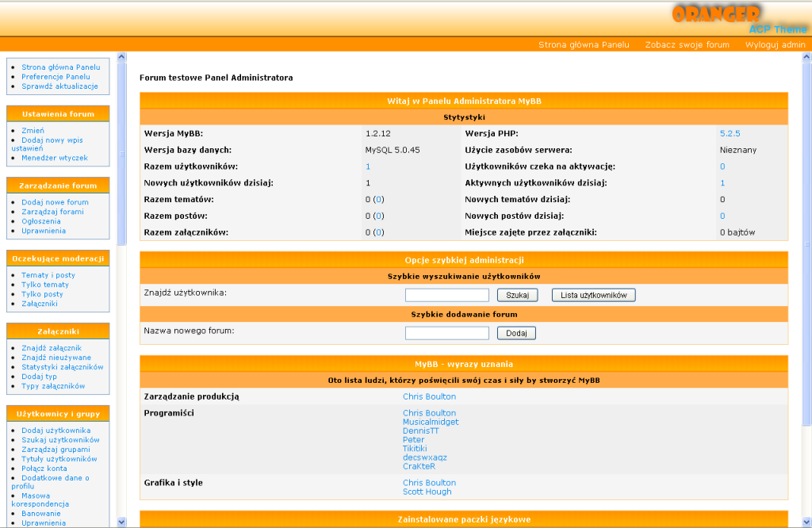
Task: Open Menedżer wtyczek in sidebar
Action: (x=55, y=158)
